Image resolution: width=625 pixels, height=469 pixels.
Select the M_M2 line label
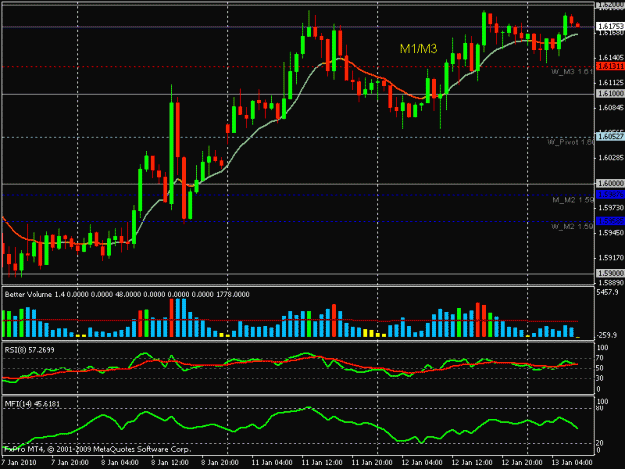pyautogui.click(x=573, y=200)
